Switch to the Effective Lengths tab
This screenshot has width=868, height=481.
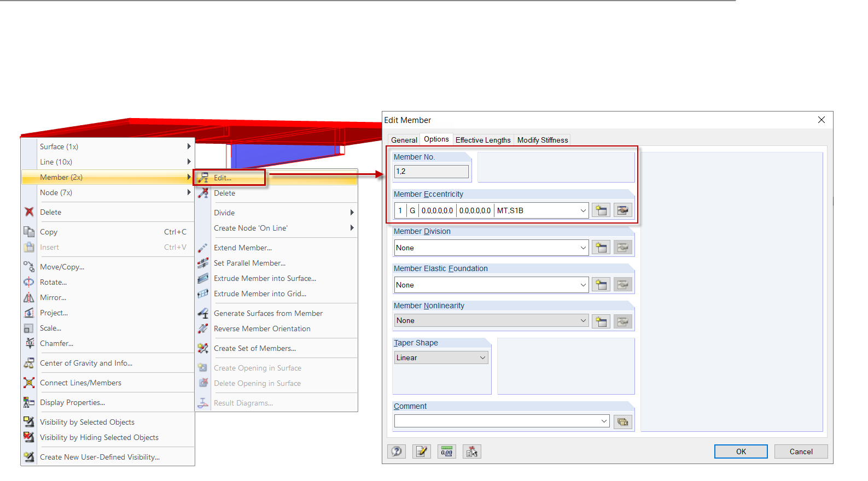(x=483, y=140)
